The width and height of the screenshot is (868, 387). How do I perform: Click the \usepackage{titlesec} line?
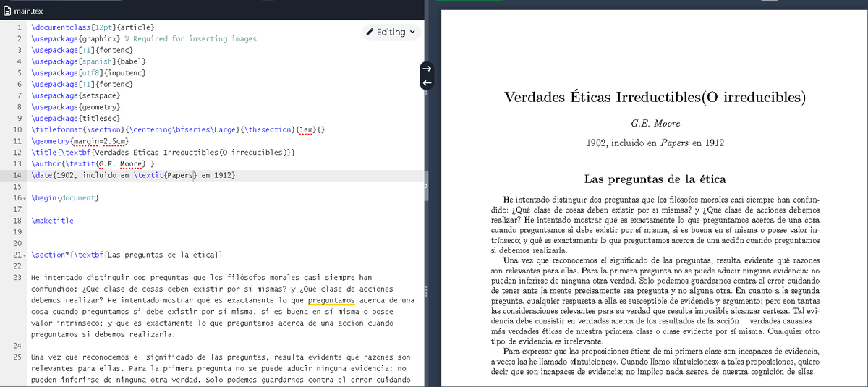pyautogui.click(x=76, y=119)
